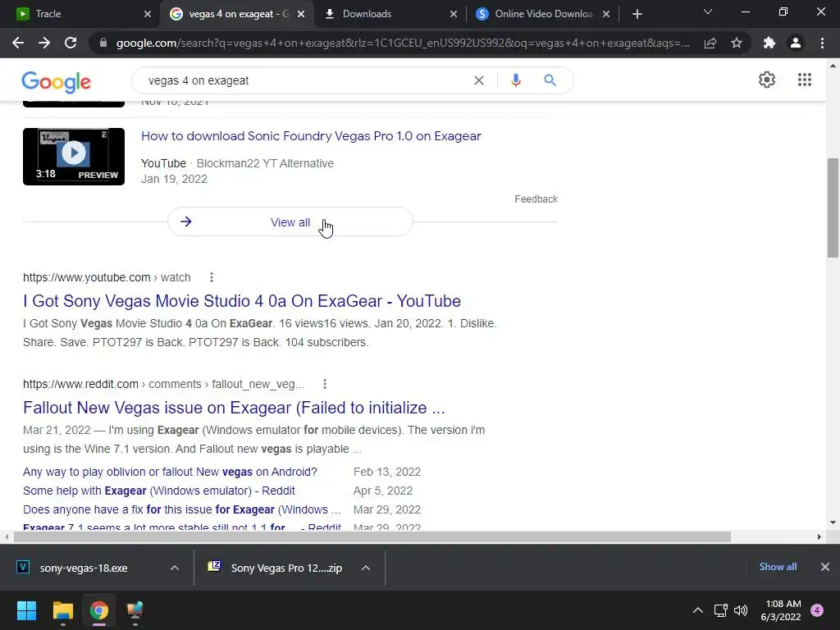This screenshot has width=840, height=630.
Task: Close the Tracle tab
Action: pyautogui.click(x=148, y=14)
